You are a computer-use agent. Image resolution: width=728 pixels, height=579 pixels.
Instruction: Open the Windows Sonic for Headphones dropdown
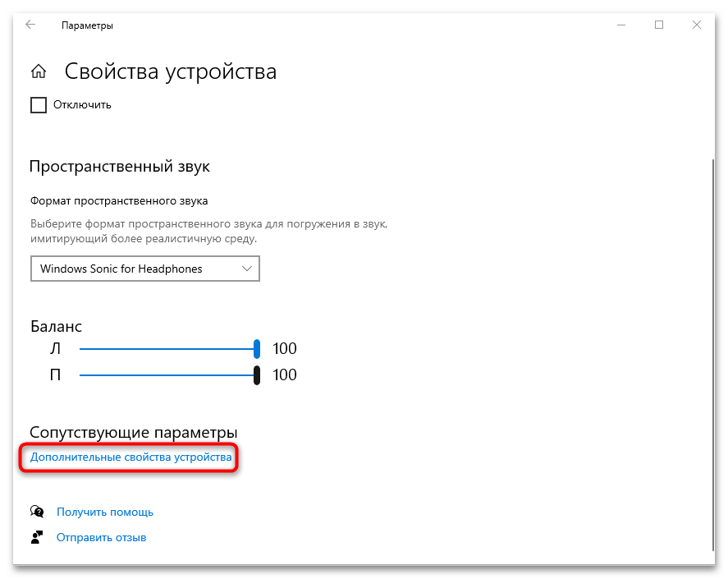(144, 269)
